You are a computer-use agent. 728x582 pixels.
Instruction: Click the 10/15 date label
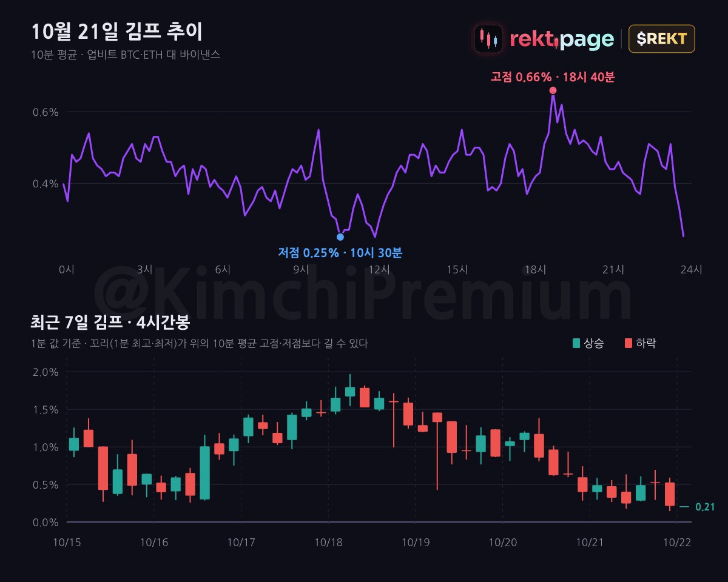click(x=67, y=541)
